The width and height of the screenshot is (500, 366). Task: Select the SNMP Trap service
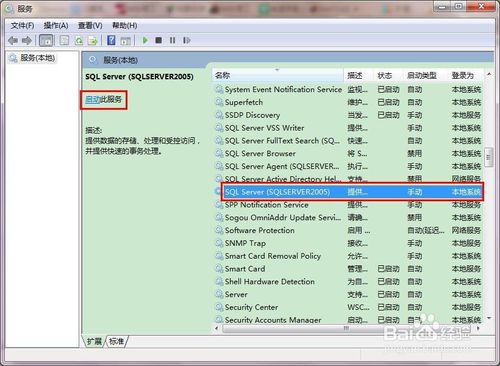tap(348, 243)
